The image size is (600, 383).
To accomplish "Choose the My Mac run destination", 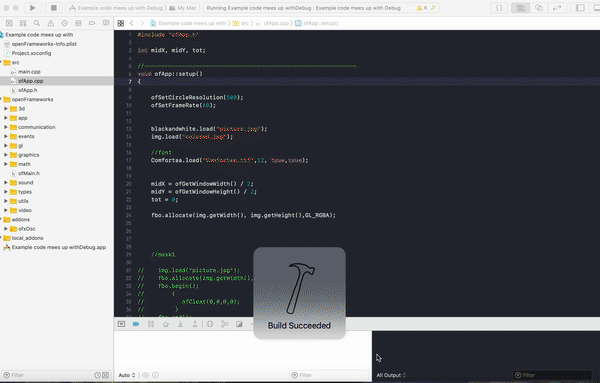I will [x=183, y=8].
